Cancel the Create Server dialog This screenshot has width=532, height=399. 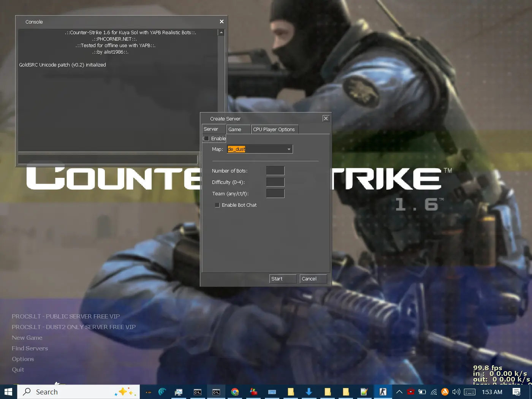(313, 279)
